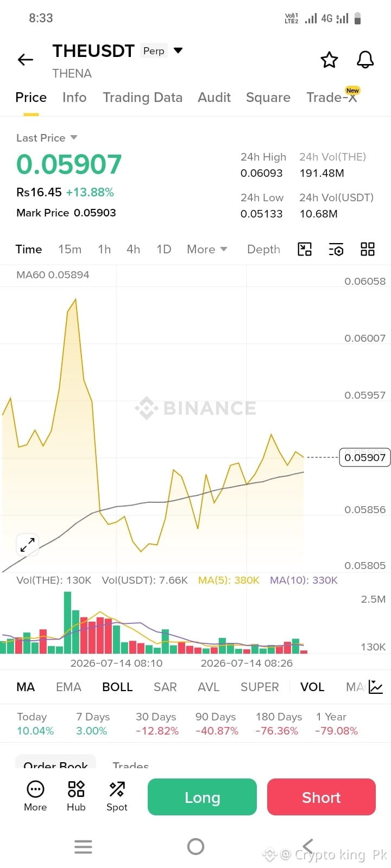Toggle the SAR indicator
The width and height of the screenshot is (391, 868).
(x=165, y=687)
